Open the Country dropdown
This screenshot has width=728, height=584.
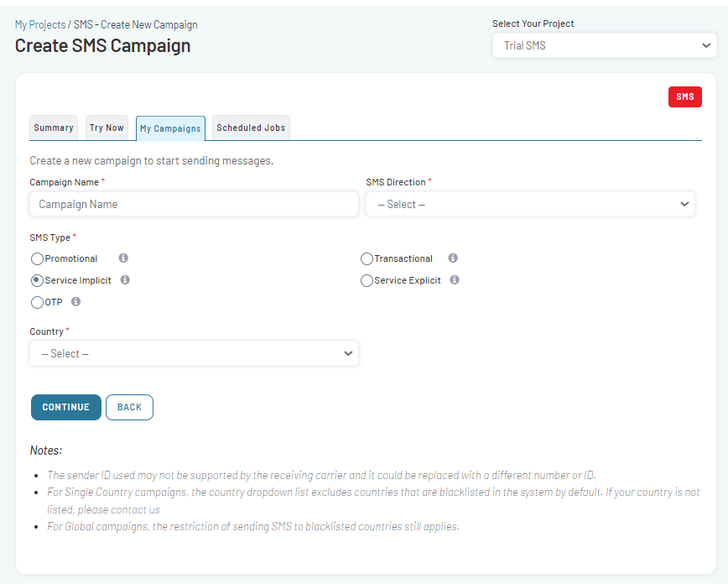[x=194, y=353]
